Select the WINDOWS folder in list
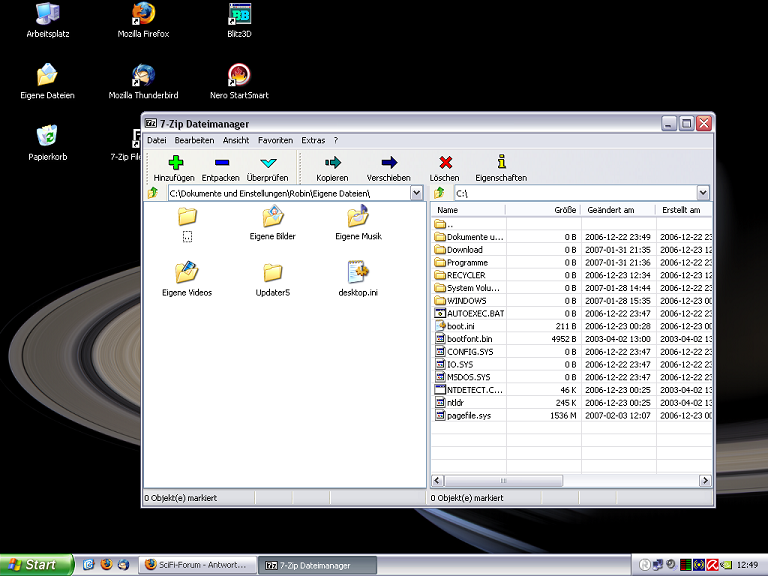This screenshot has width=768, height=576. click(x=466, y=300)
